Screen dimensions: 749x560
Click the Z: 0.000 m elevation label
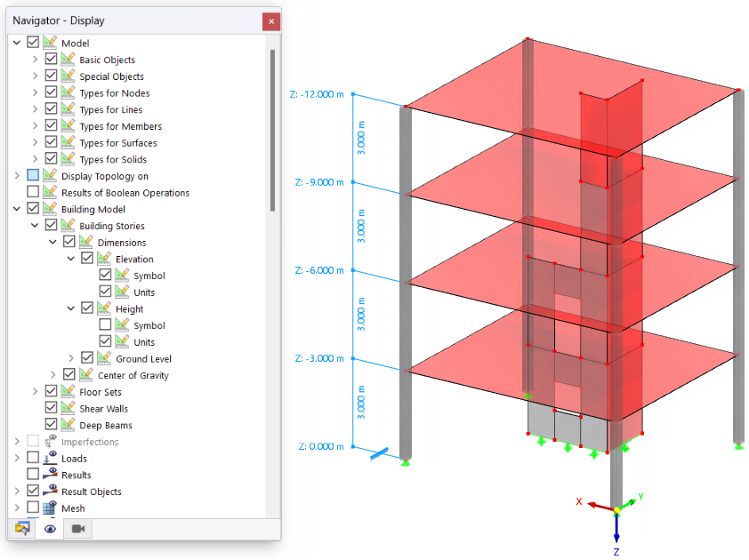pos(321,446)
